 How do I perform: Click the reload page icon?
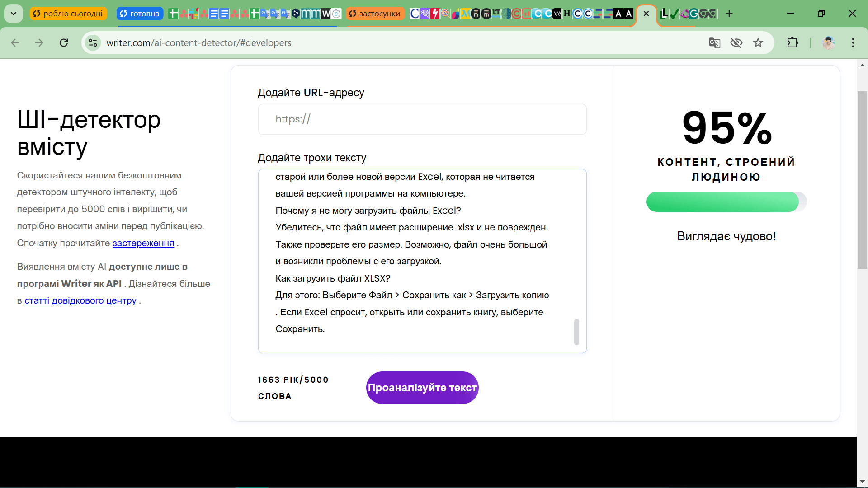click(64, 43)
